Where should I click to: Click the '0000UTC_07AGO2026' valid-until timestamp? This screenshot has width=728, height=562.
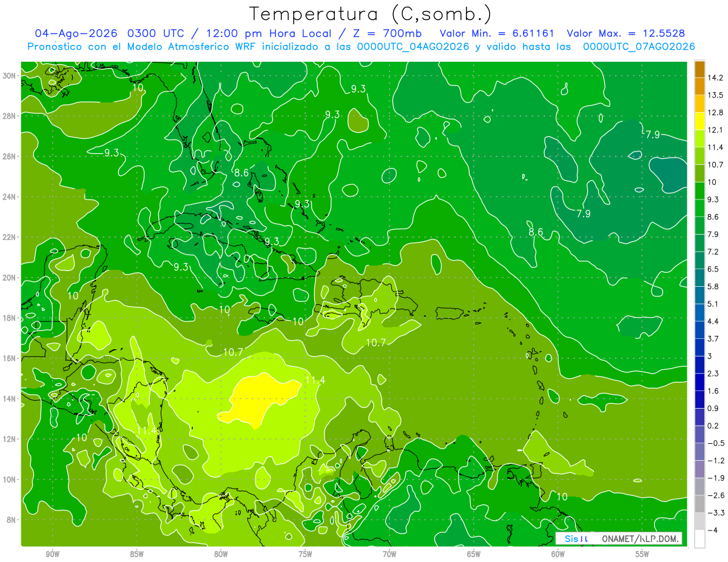[639, 47]
